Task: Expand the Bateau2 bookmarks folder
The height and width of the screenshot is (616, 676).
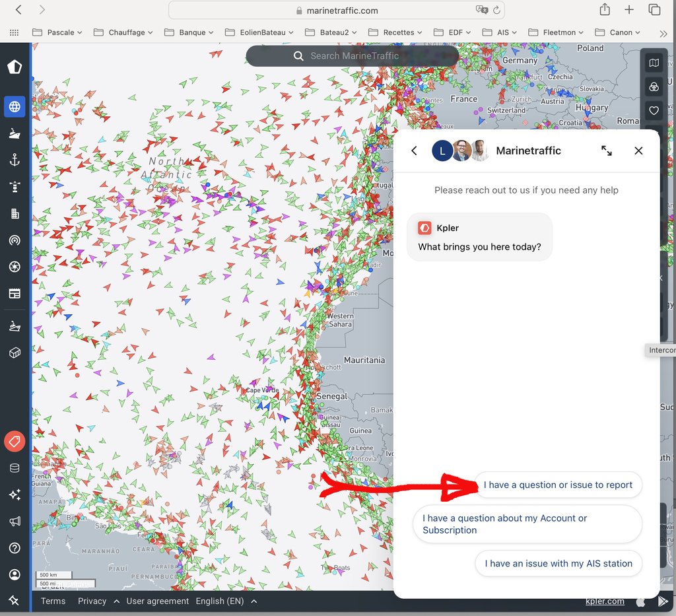Action: pyautogui.click(x=331, y=32)
